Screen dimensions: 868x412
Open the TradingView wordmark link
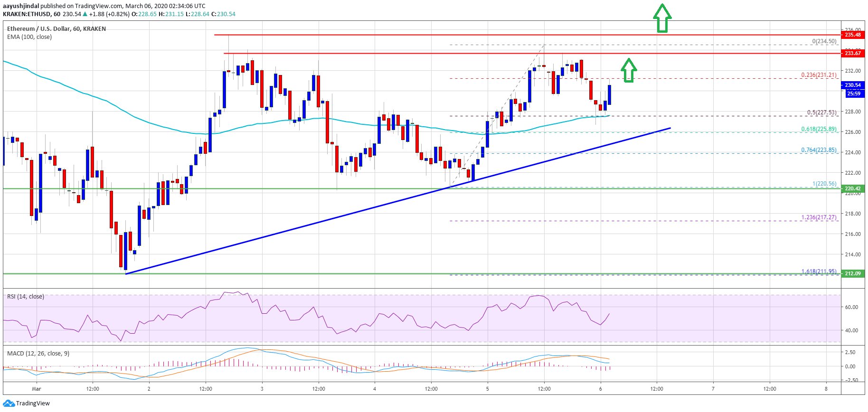33,403
